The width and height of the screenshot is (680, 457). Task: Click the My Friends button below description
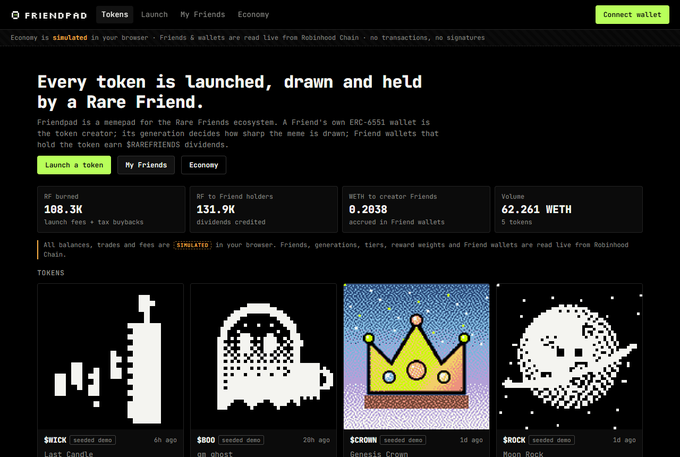tap(146, 165)
